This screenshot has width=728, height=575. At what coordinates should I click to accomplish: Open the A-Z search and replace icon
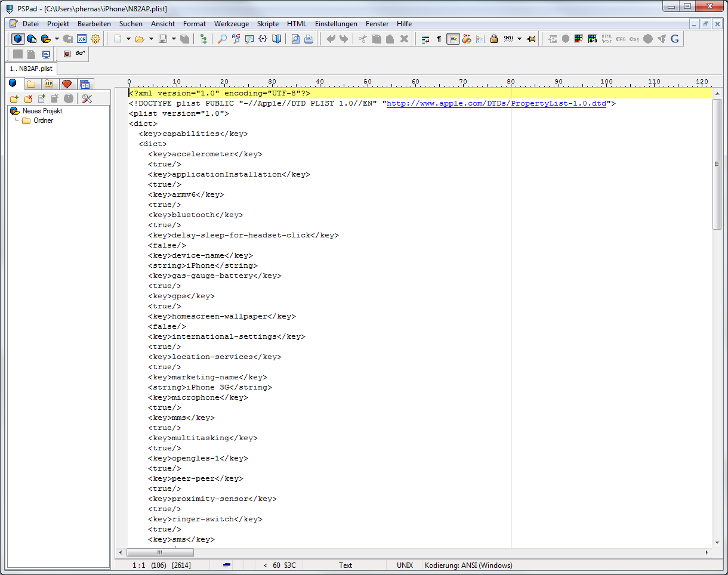(236, 39)
